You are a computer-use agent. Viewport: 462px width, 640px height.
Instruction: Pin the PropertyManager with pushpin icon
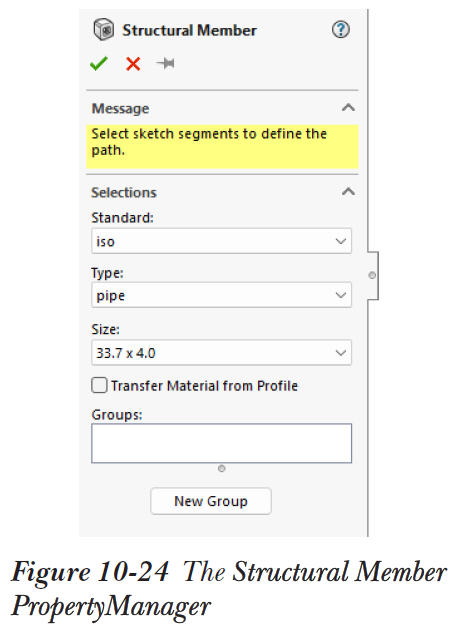pyautogui.click(x=165, y=63)
